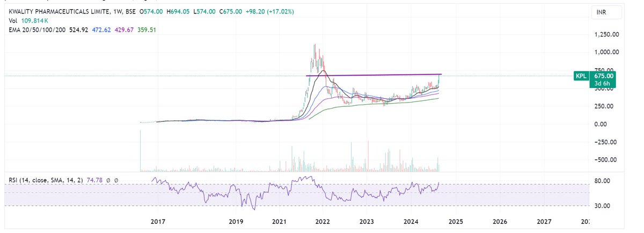Click the 2027 time axis label
This screenshot has width=644, height=233.
(x=544, y=221)
